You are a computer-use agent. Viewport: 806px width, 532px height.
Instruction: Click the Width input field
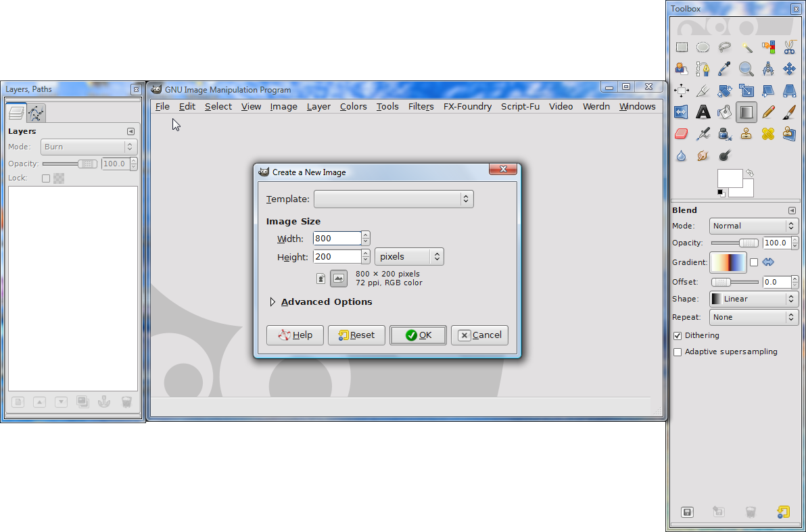(x=336, y=238)
